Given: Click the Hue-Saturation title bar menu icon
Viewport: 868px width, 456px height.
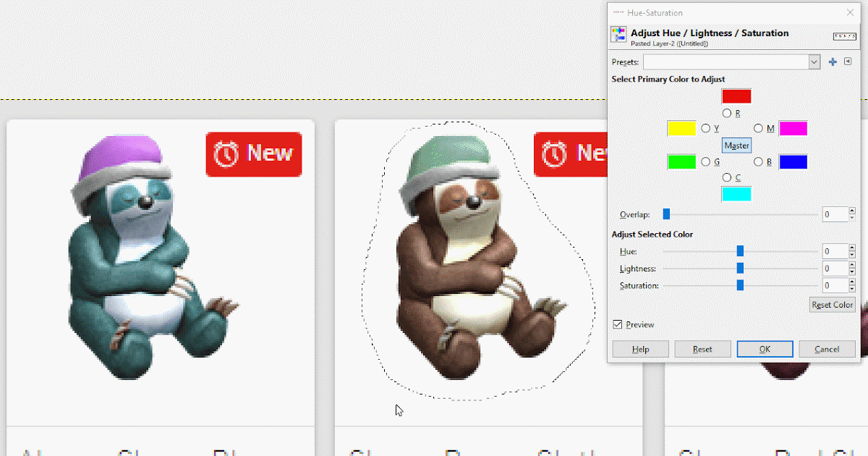Looking at the screenshot, I should pos(618,13).
